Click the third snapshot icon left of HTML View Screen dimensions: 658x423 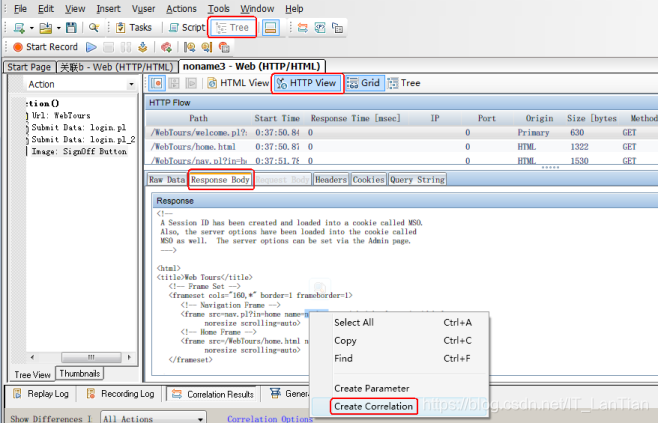click(x=191, y=83)
